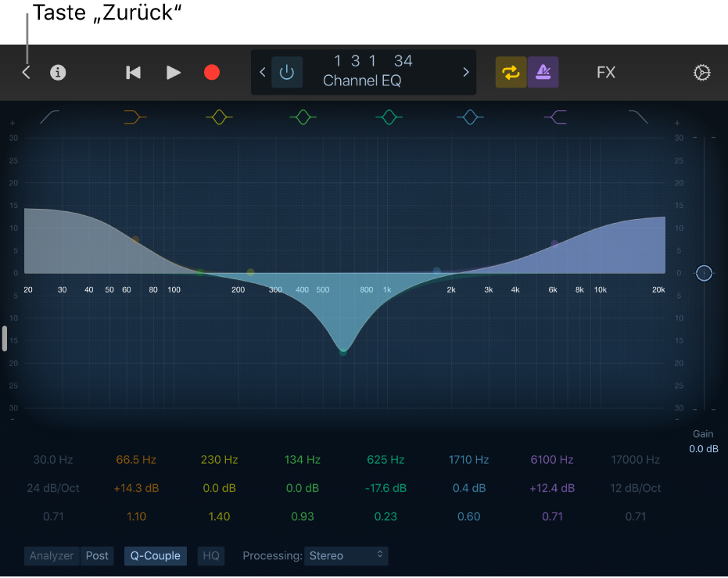This screenshot has height=578, width=728.
Task: Select the green peak EQ band icon
Action: pos(303,117)
